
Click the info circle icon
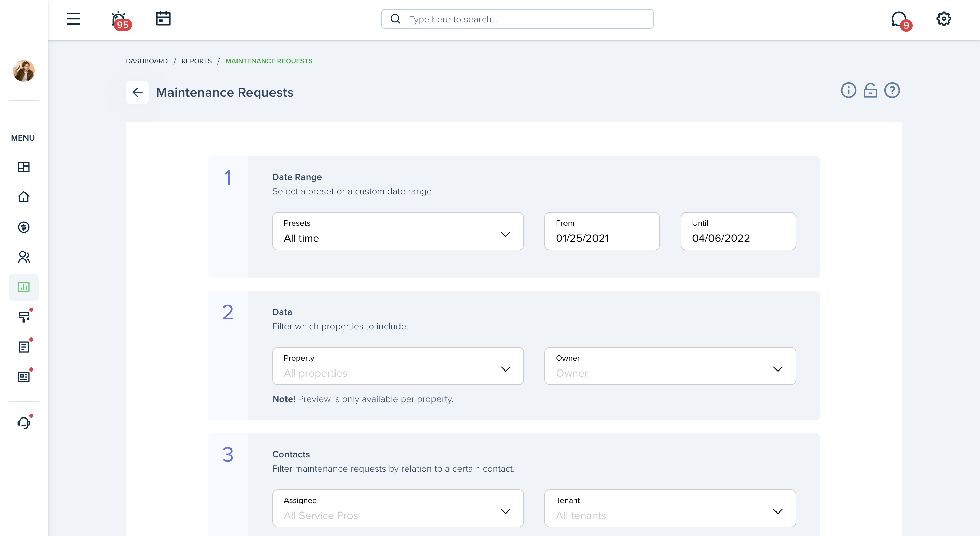point(848,90)
